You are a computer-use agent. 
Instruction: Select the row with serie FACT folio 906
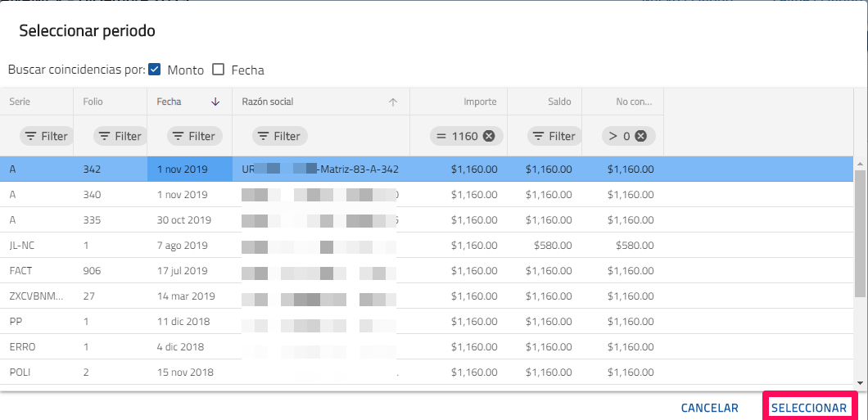coord(328,270)
